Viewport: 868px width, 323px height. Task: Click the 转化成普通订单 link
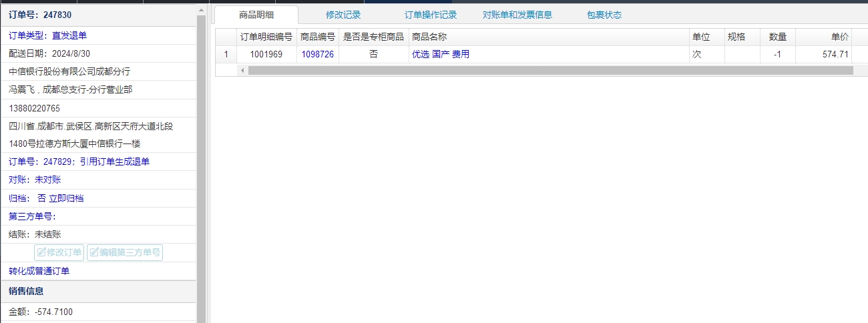[x=39, y=271]
